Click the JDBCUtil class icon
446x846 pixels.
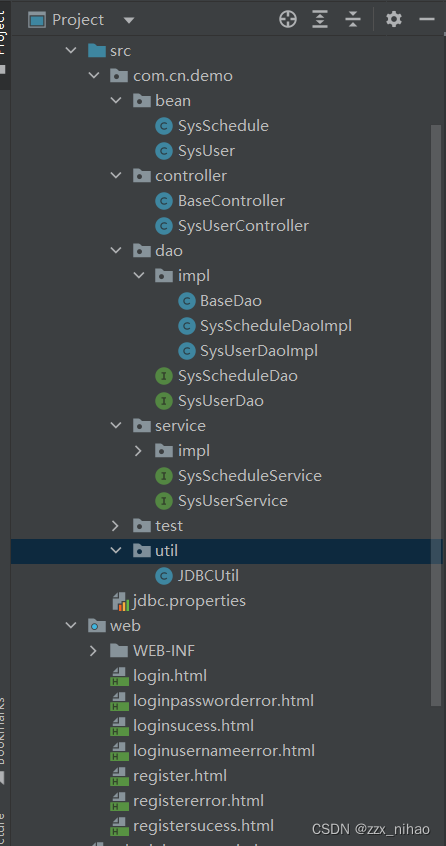coord(163,576)
